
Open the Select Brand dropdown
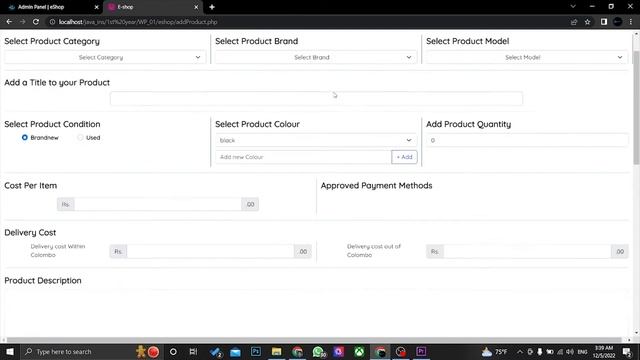click(316, 58)
